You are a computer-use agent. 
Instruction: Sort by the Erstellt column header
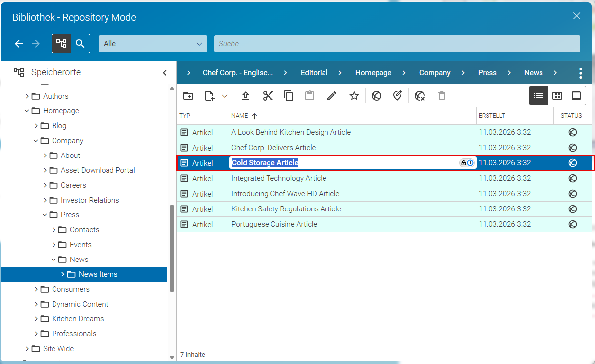click(491, 116)
